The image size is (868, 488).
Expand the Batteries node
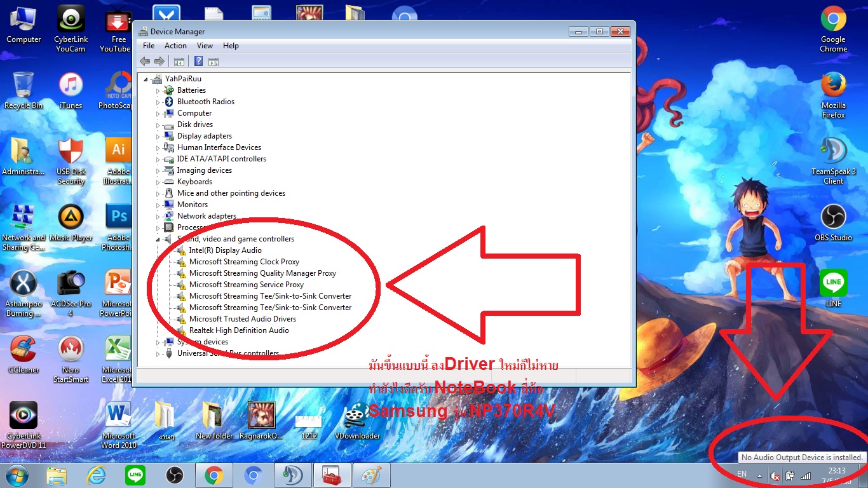coord(158,90)
